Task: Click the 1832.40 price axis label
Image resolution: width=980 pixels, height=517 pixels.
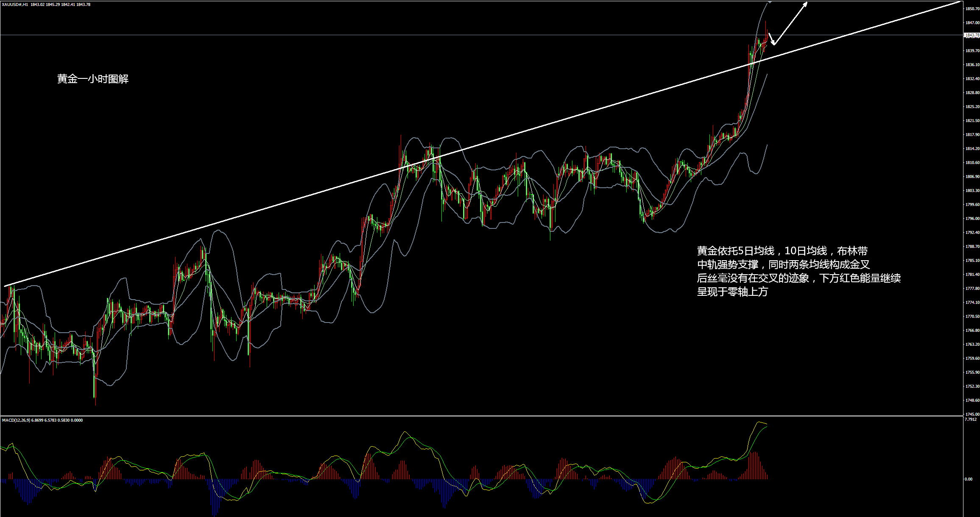Action: click(972, 79)
